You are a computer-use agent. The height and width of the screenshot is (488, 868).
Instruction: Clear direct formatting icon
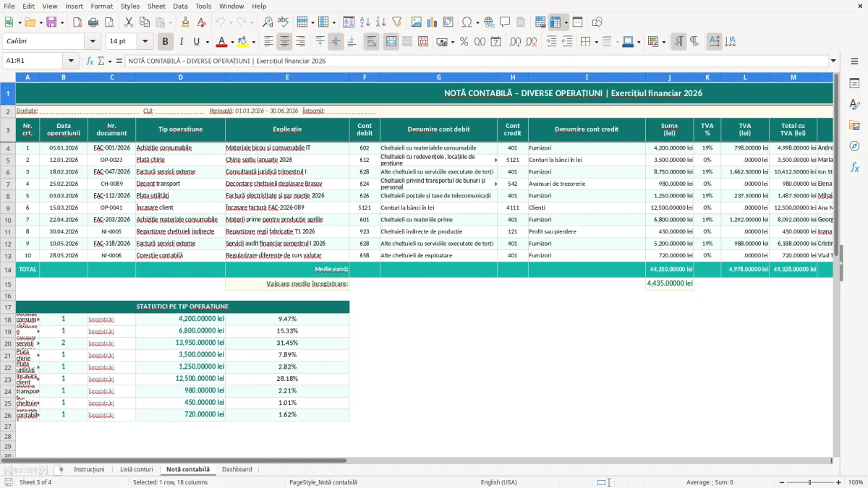point(201,22)
